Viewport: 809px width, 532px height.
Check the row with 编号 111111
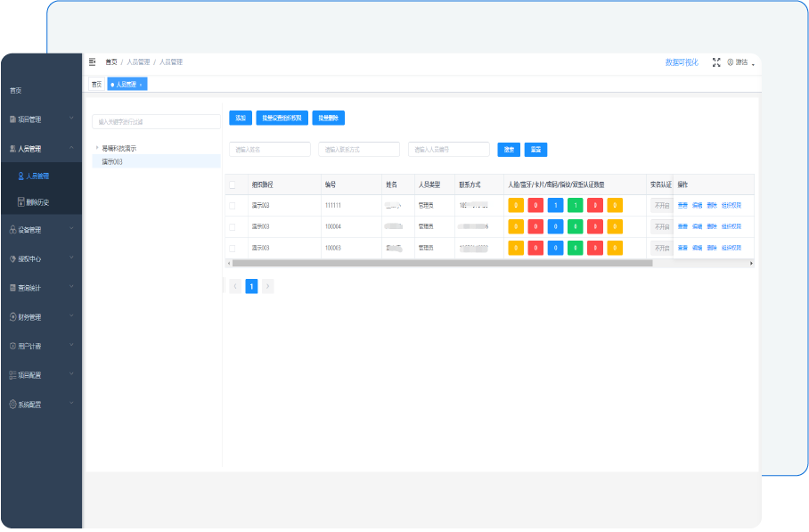(x=233, y=205)
